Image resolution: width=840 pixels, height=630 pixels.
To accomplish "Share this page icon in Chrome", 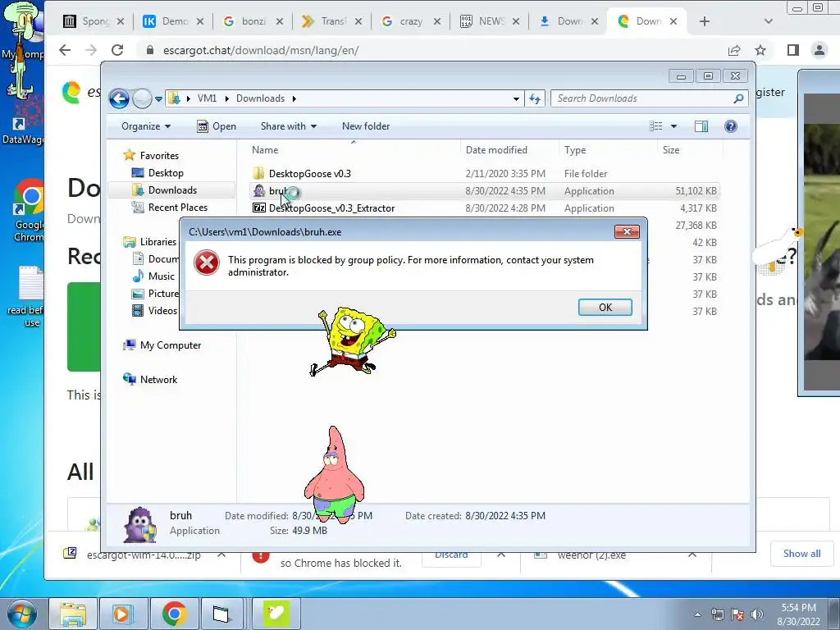I will pos(734,50).
